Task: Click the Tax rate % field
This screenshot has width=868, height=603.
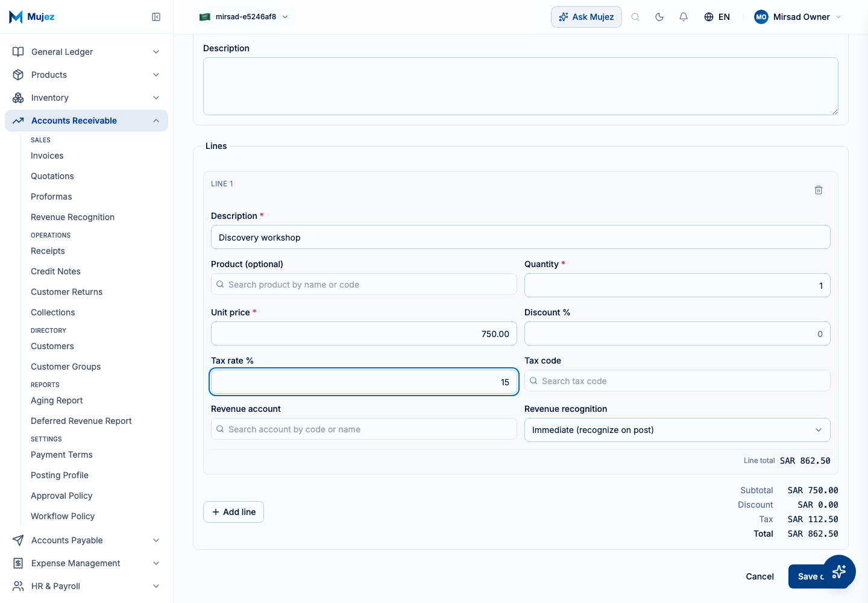Action: click(x=364, y=382)
